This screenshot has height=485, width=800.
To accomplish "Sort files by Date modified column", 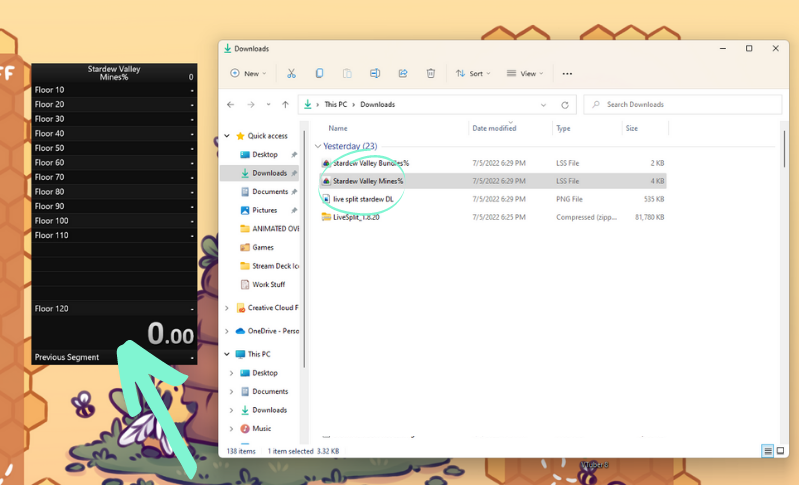I will click(x=494, y=128).
